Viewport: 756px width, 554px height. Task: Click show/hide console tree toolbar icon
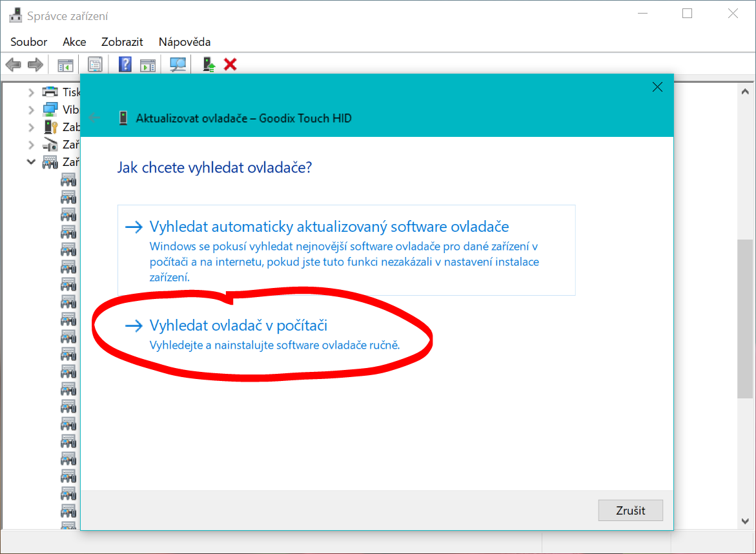coord(65,65)
